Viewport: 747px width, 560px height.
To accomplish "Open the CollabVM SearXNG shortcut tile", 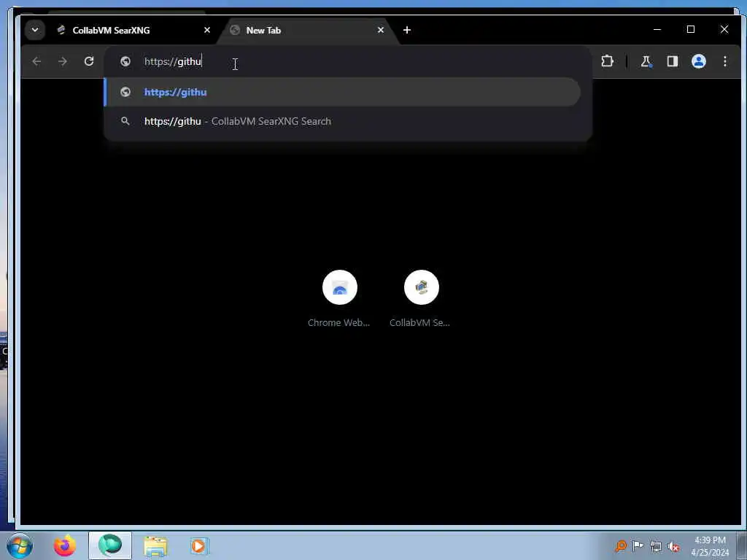I will (x=421, y=287).
